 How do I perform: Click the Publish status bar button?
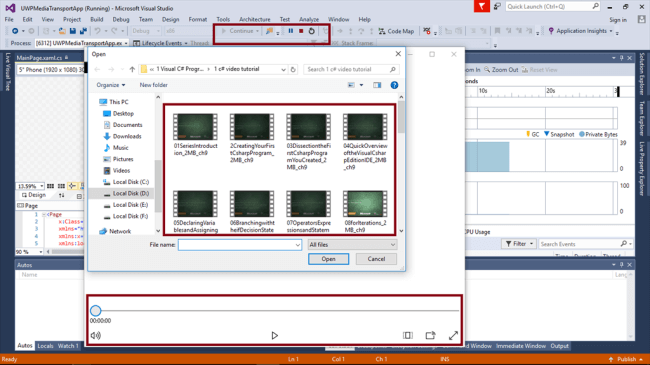click(626, 359)
